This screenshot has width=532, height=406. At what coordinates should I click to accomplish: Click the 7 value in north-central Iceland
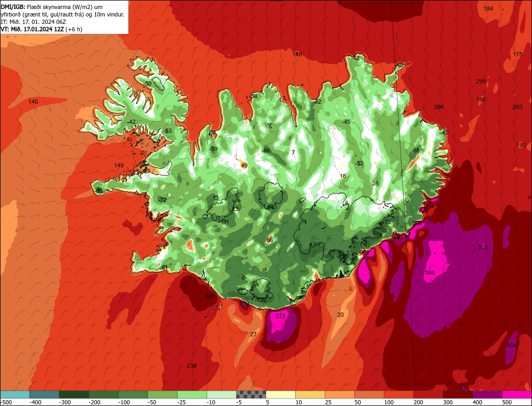tap(294, 153)
